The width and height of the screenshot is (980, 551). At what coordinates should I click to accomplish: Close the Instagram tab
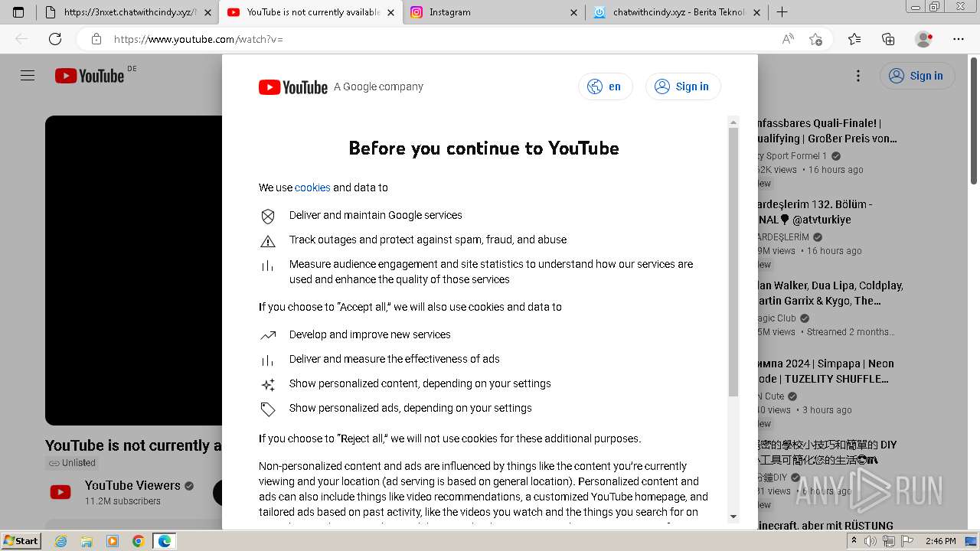pos(573,12)
